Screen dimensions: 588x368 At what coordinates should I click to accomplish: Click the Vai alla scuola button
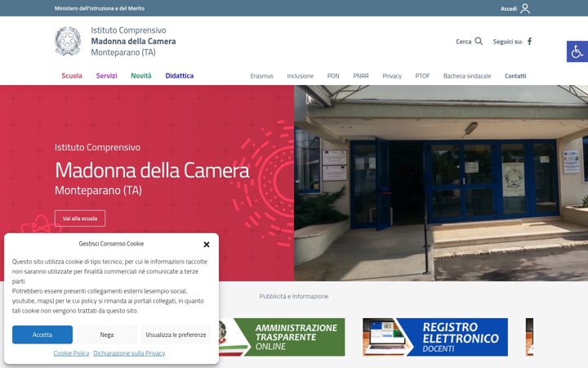pyautogui.click(x=80, y=218)
